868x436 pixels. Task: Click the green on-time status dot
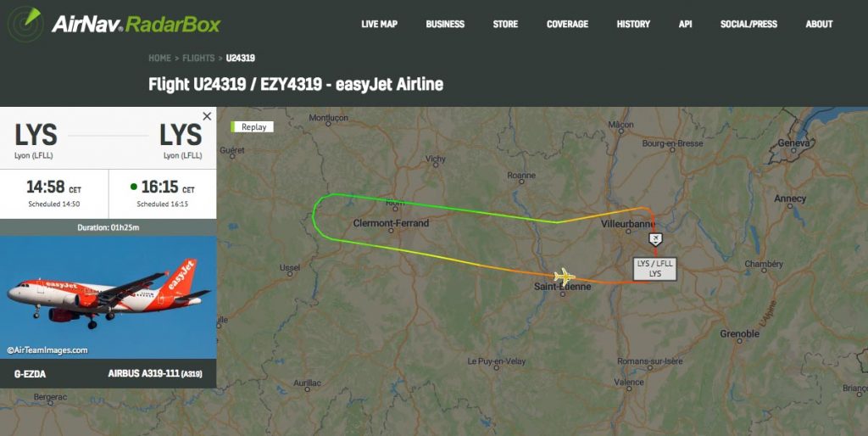(133, 187)
